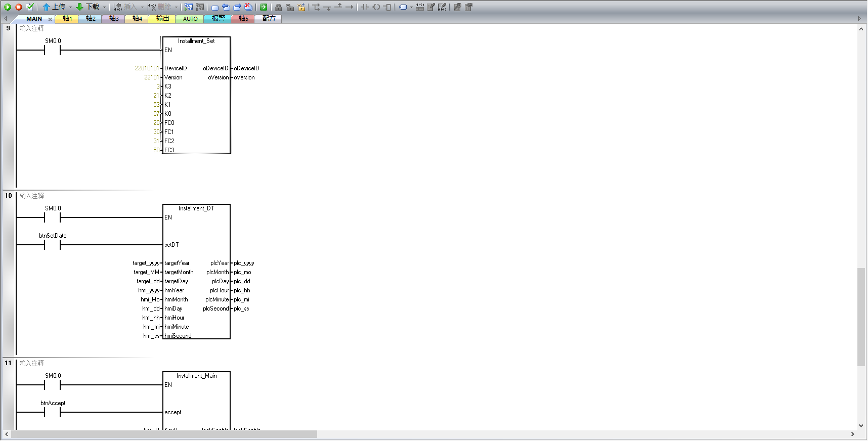Insert a coil using the toolbar icon
Image resolution: width=868 pixels, height=441 pixels.
pyautogui.click(x=376, y=7)
